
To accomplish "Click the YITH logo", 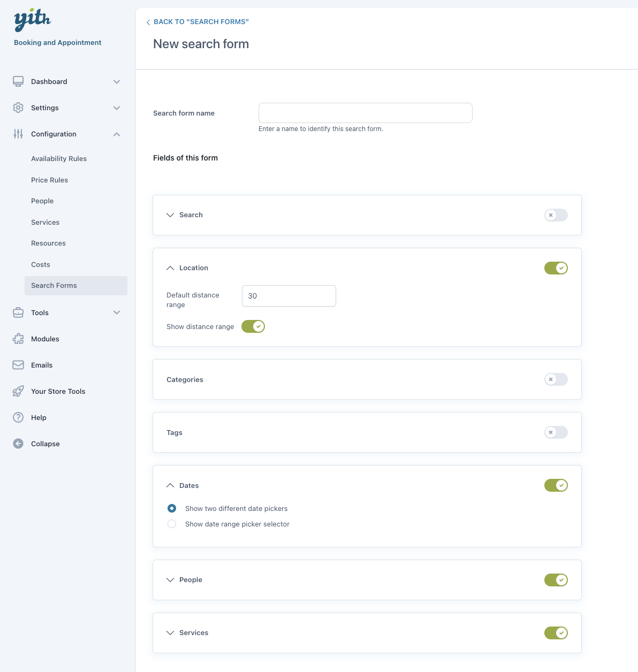I will (32, 20).
